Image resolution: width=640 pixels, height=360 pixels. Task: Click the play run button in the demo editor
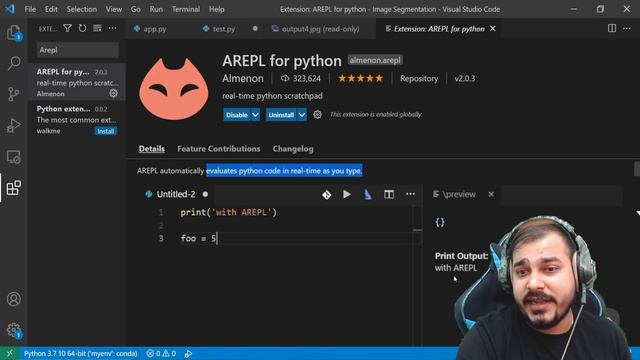(347, 194)
